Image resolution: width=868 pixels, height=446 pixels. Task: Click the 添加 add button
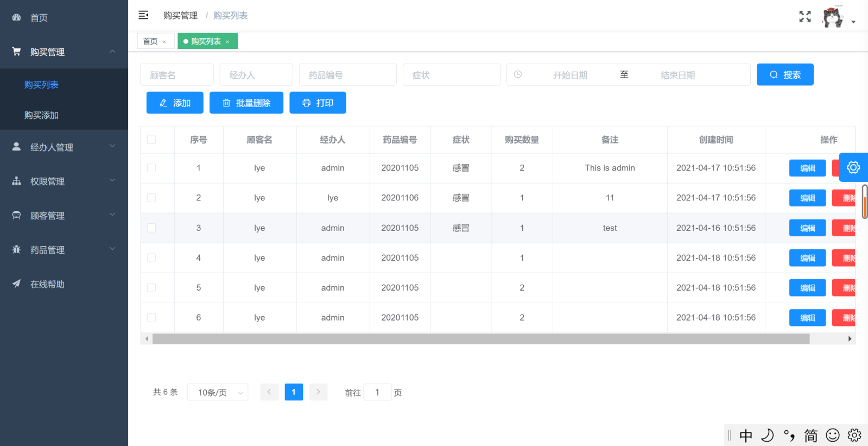175,103
